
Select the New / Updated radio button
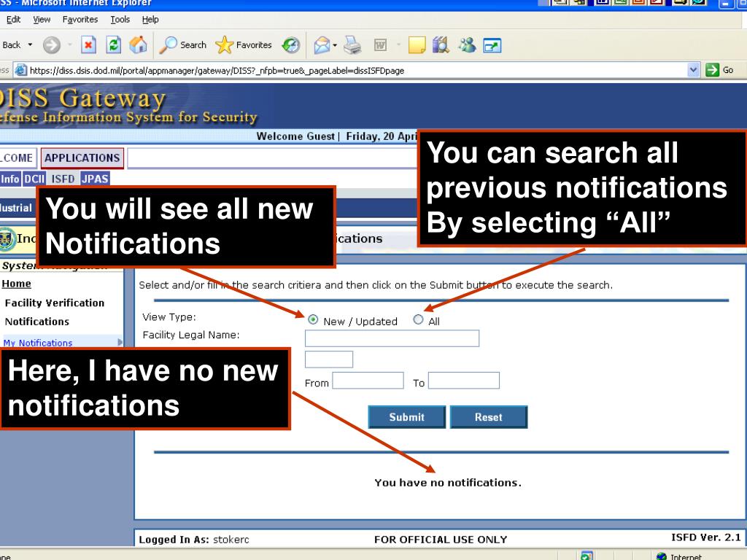coord(313,320)
